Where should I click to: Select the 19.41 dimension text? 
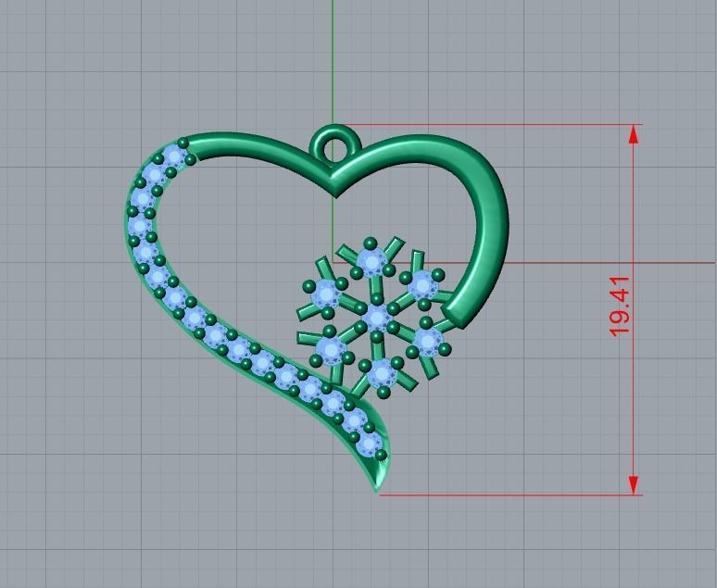point(620,307)
